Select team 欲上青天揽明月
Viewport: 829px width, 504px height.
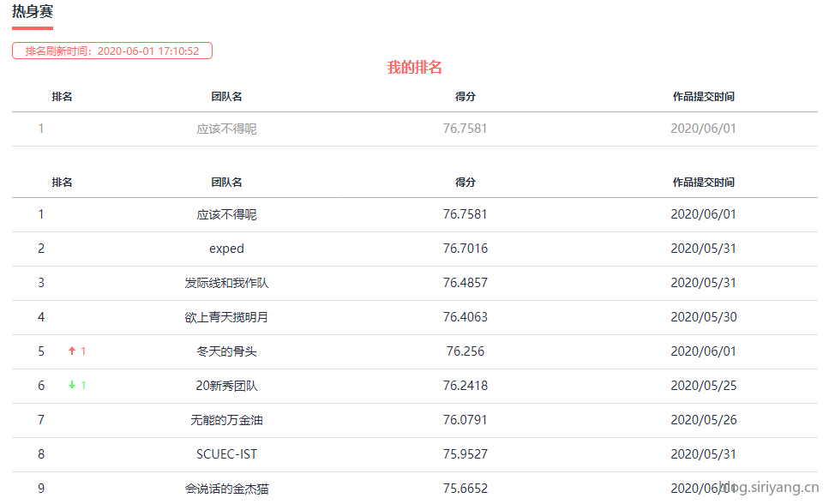point(226,317)
